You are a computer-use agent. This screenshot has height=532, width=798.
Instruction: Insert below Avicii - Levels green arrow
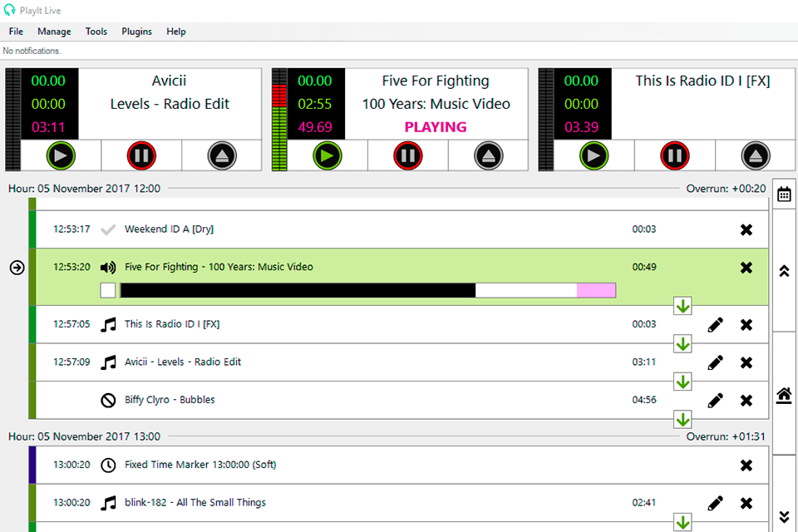coord(682,382)
